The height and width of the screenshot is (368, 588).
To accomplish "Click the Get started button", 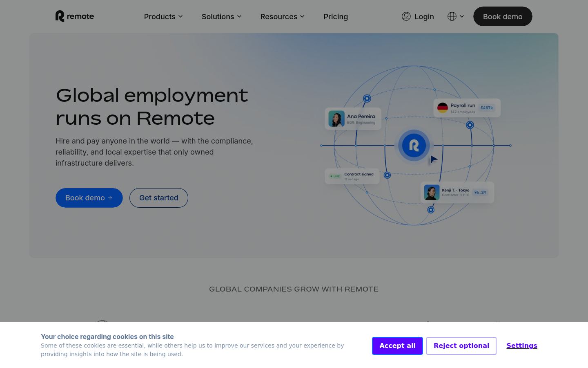I will click(159, 198).
